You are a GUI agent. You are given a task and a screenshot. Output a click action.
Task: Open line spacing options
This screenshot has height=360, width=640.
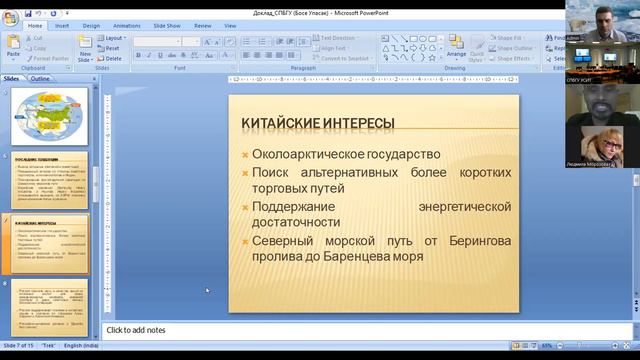tap(303, 42)
